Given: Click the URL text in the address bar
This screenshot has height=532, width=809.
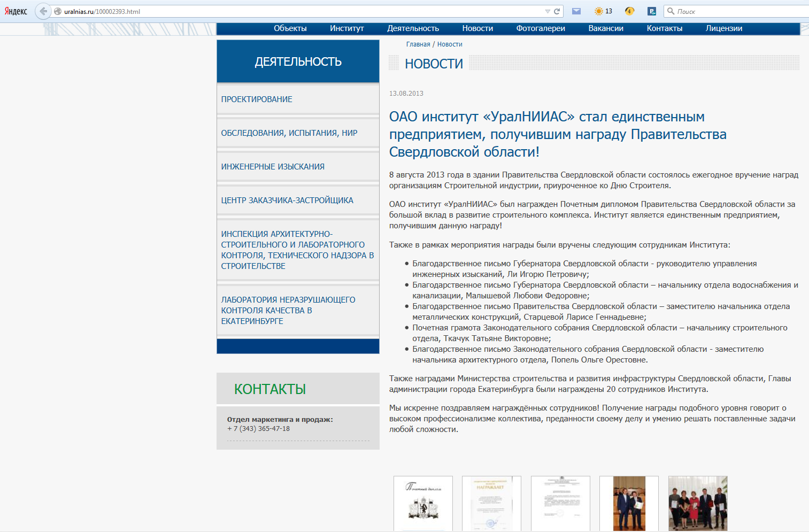Looking at the screenshot, I should [x=102, y=11].
